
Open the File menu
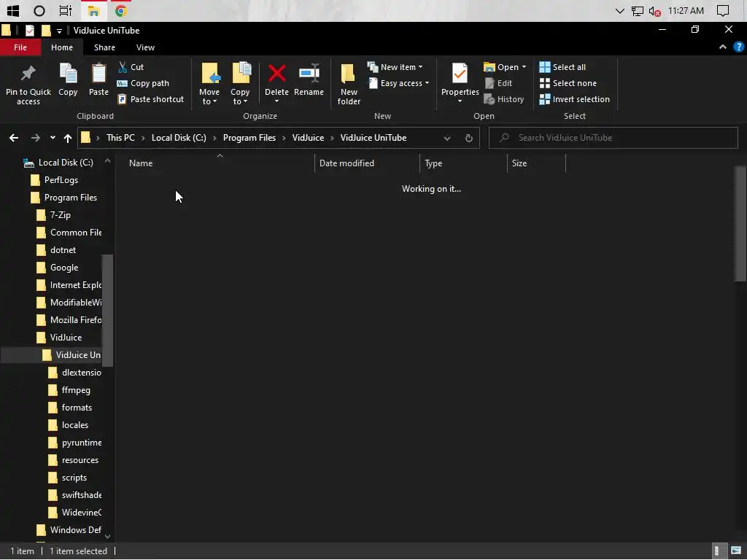pyautogui.click(x=20, y=47)
